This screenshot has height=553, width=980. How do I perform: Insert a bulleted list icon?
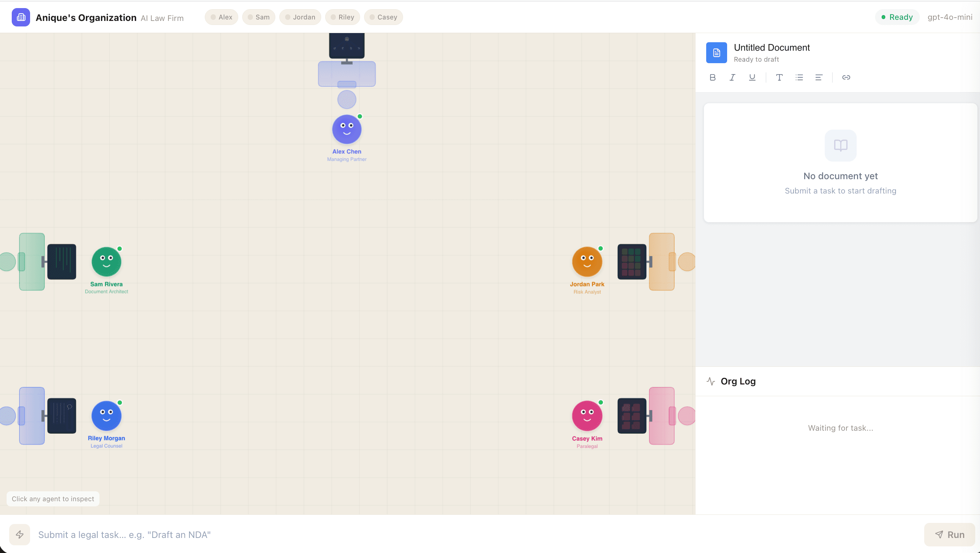(x=799, y=77)
